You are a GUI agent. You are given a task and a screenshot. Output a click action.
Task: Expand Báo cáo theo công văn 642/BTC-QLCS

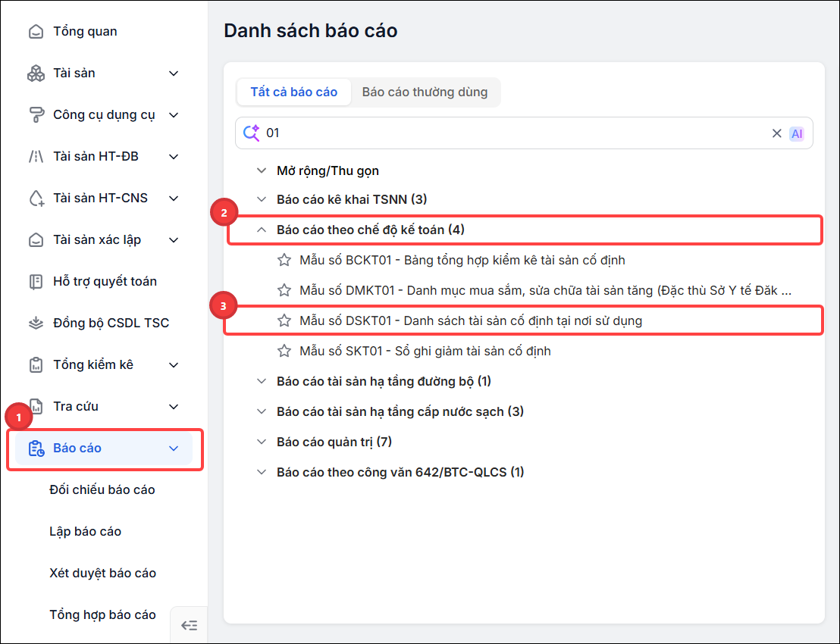coord(262,472)
